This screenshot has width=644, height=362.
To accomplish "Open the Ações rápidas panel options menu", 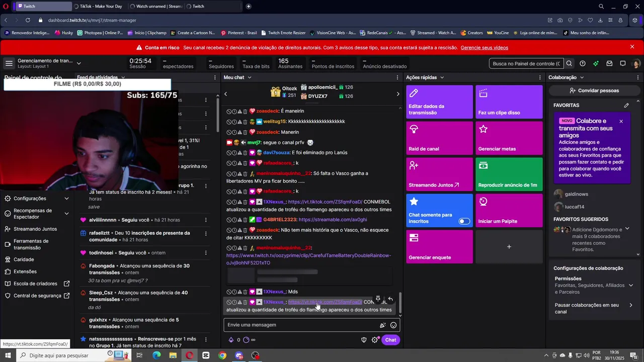I will click(x=539, y=77).
